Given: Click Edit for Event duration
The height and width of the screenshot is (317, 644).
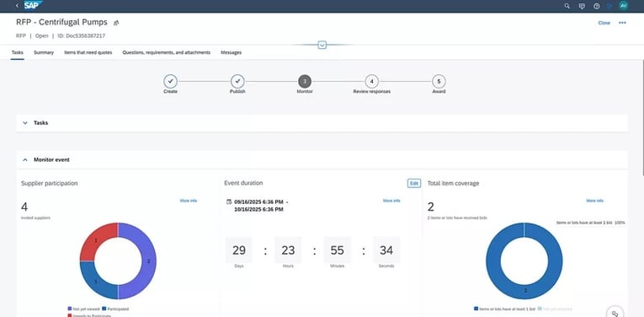Looking at the screenshot, I should pos(414,184).
